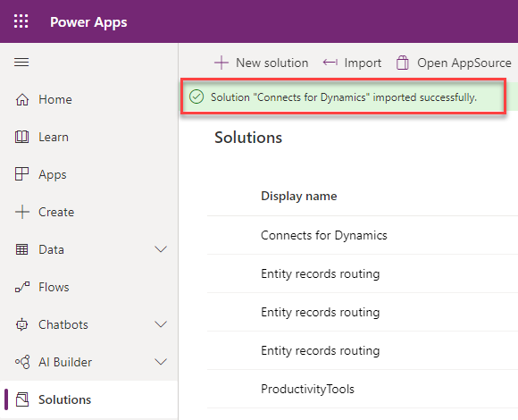Viewport: 518px width, 420px height.
Task: Click Open AppSource command
Action: click(454, 63)
